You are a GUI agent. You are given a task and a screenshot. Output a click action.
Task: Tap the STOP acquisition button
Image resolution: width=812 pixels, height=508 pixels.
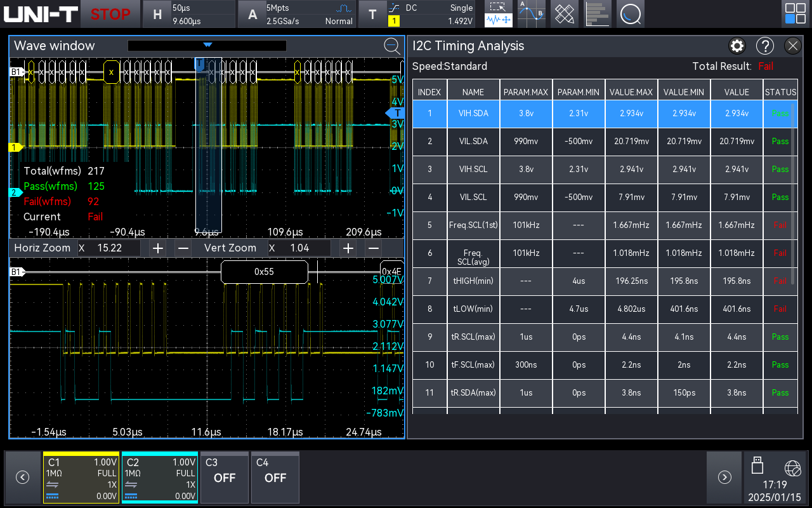click(x=110, y=14)
